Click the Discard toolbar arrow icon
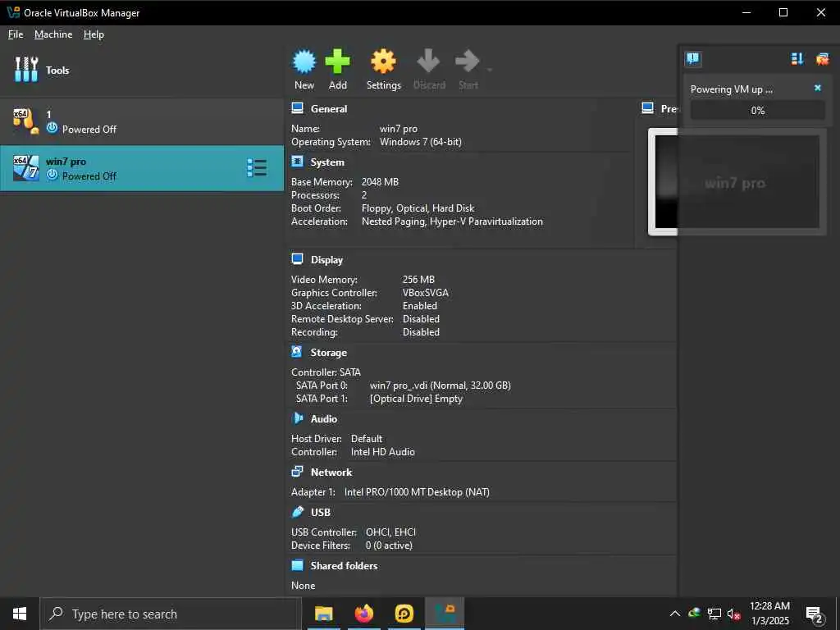 pos(428,61)
